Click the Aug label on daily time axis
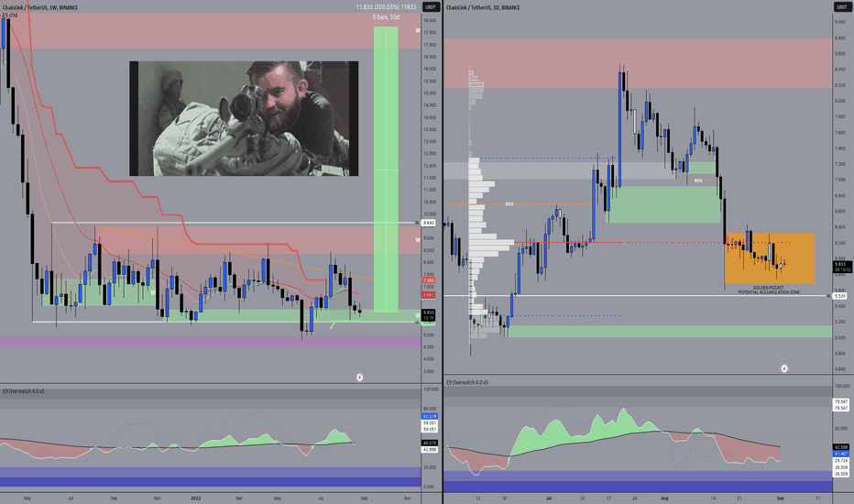The width and height of the screenshot is (854, 504). click(x=664, y=498)
